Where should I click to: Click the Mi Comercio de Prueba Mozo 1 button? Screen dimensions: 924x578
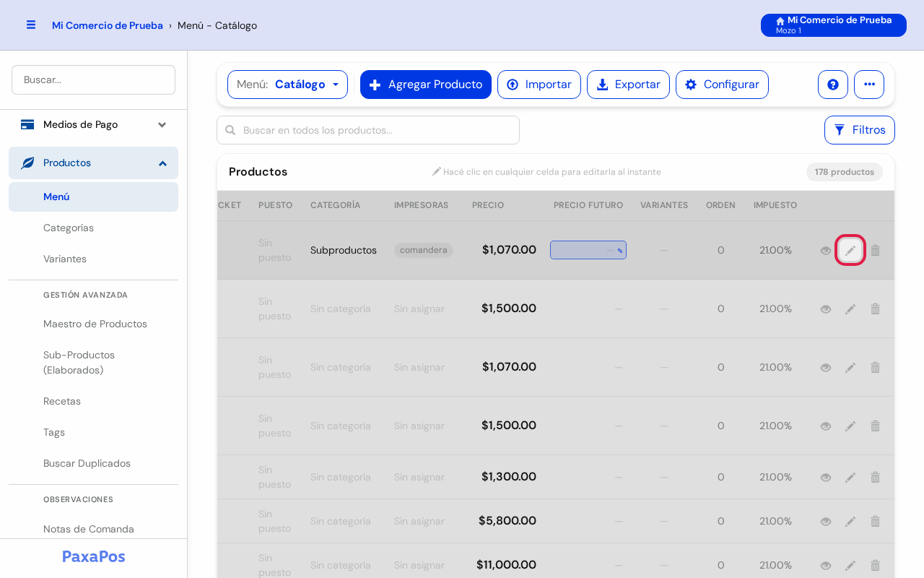coord(834,25)
